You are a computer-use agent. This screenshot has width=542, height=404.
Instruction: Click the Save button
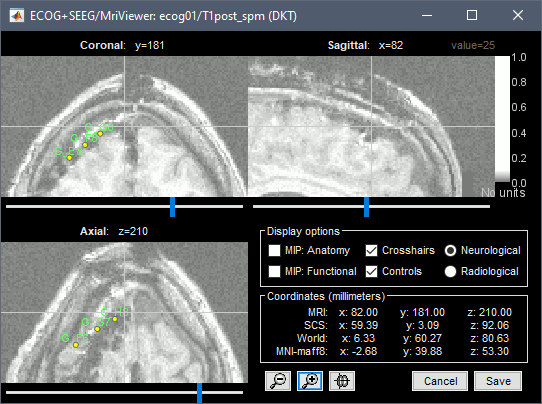click(498, 381)
